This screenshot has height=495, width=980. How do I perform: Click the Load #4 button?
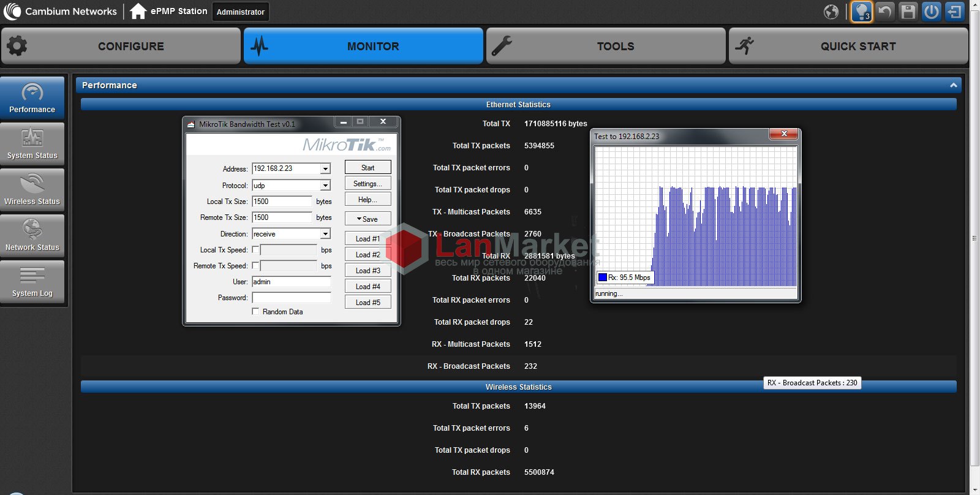pos(367,286)
